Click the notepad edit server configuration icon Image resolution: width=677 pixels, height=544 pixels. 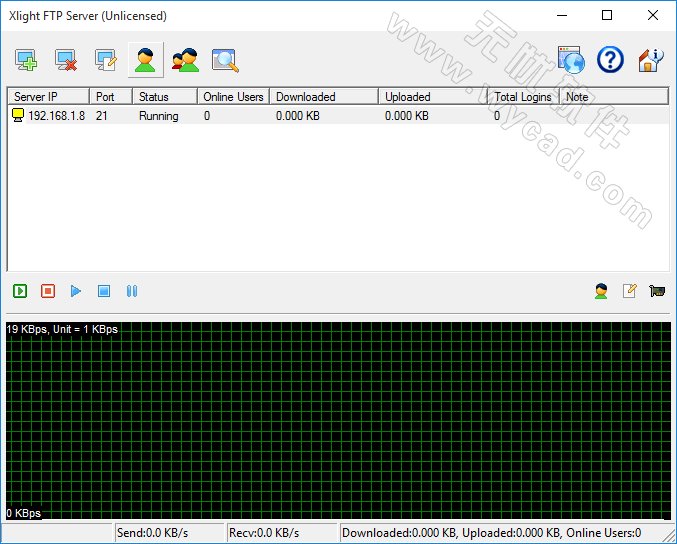tap(630, 291)
